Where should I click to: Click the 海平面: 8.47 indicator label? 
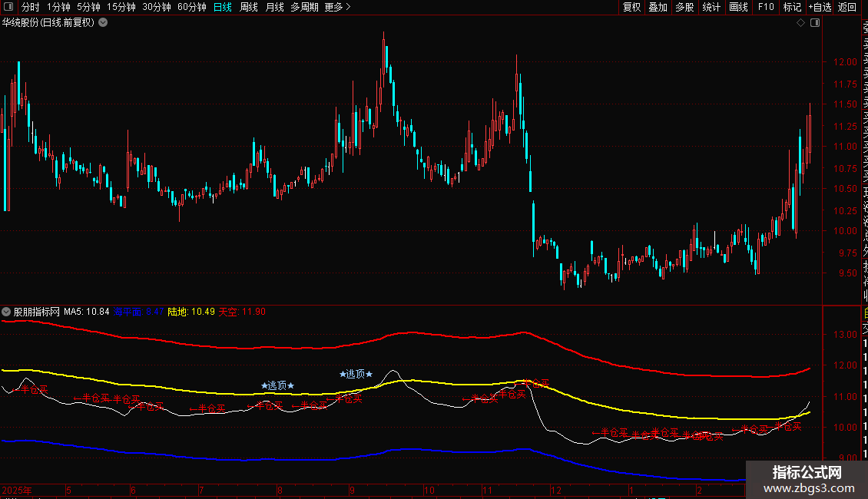click(x=138, y=312)
